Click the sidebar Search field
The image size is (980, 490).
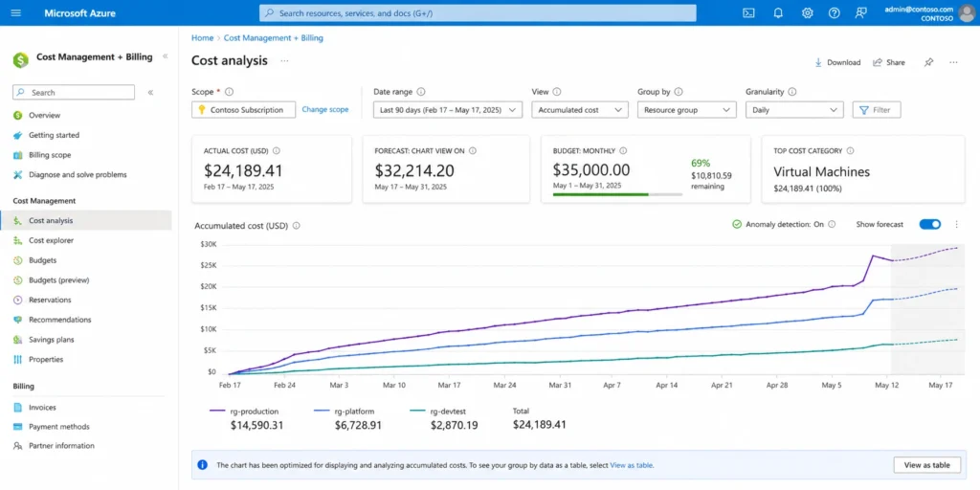[x=74, y=93]
